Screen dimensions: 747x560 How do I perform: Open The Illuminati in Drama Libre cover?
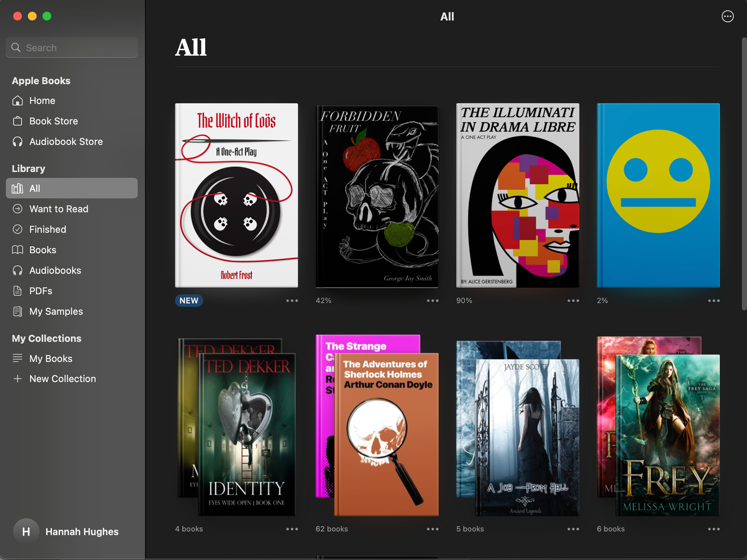517,195
